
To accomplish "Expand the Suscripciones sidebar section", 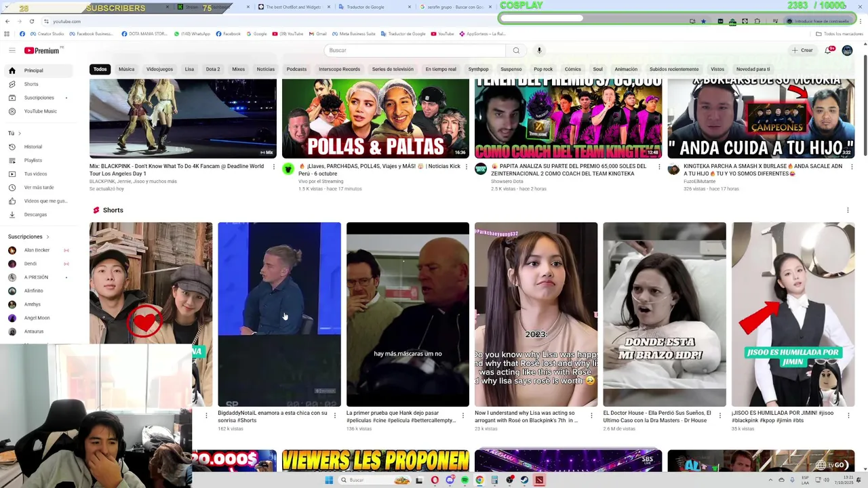I will 29,237.
